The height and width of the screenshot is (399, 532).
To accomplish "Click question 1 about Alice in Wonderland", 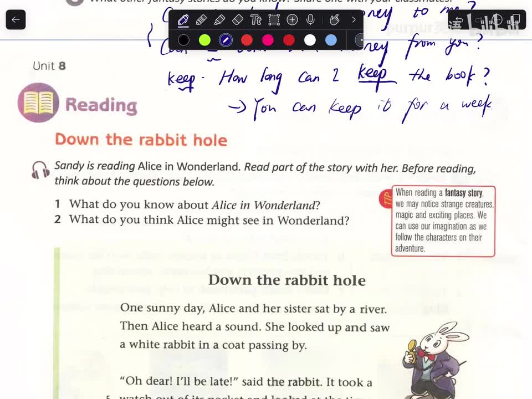I will (x=188, y=204).
